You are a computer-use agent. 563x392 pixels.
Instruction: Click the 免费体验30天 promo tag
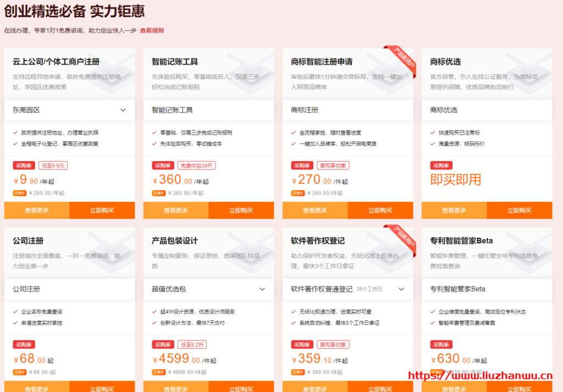pos(196,165)
